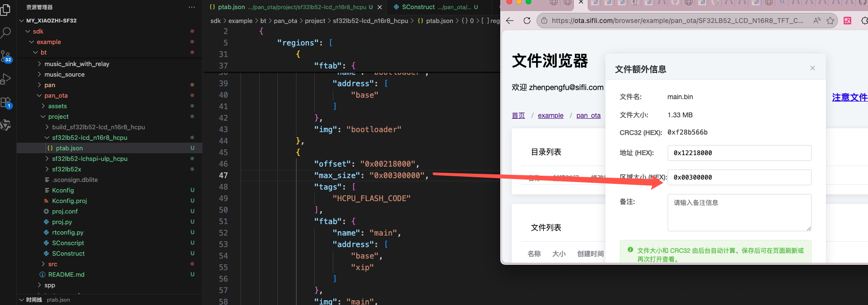Expand the music_sink_with_relay folder
Image resolution: width=868 pixels, height=305 pixels.
pos(77,64)
